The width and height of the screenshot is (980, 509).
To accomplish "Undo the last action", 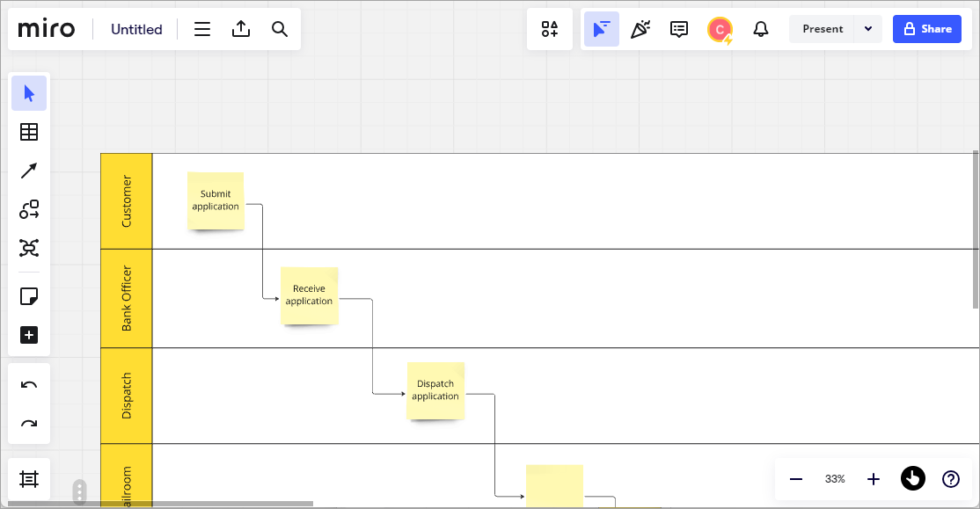I will click(29, 385).
